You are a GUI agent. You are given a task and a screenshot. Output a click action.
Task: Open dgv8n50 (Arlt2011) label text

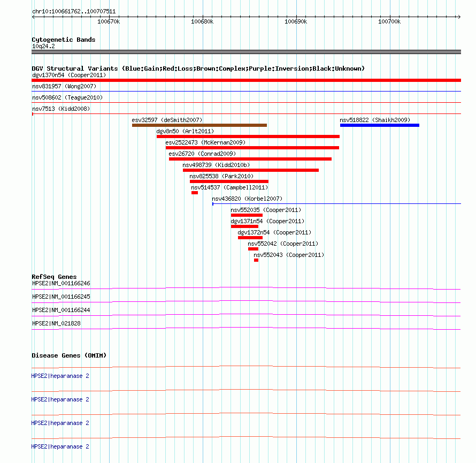(185, 131)
